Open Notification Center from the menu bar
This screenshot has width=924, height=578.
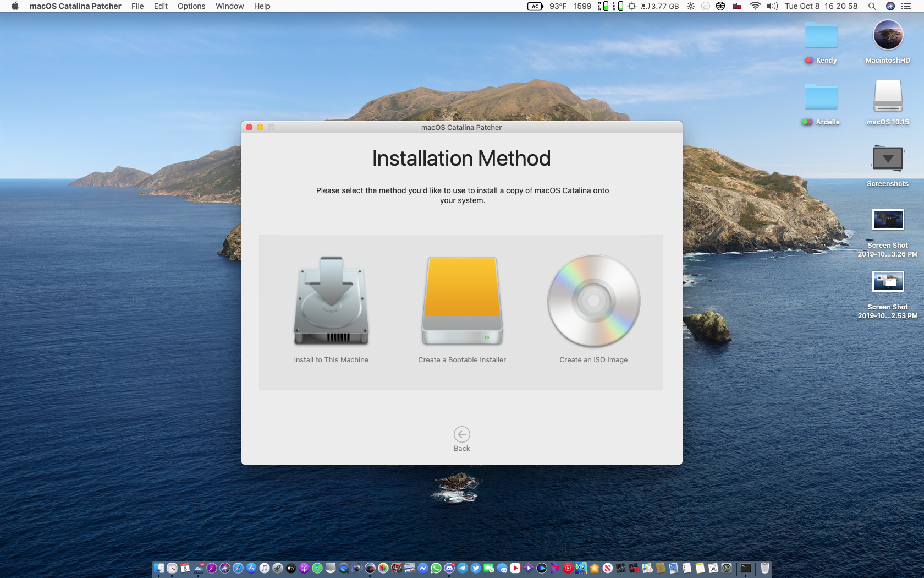click(x=906, y=6)
